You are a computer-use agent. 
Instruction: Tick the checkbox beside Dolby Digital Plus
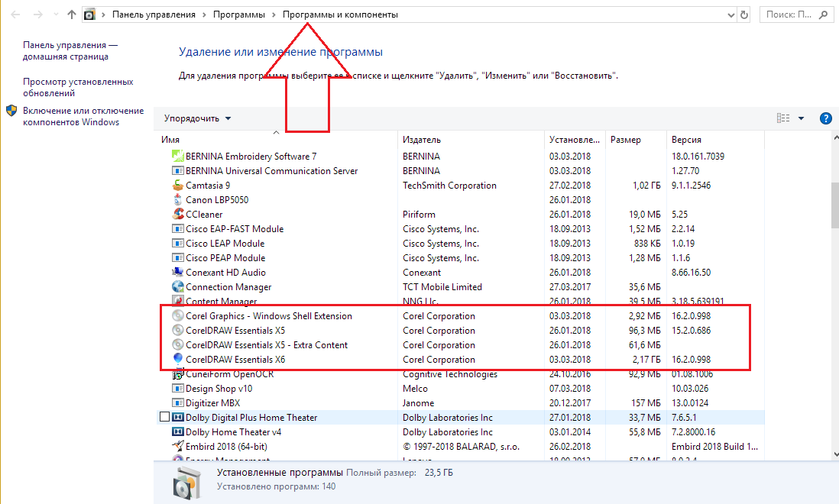pos(164,418)
